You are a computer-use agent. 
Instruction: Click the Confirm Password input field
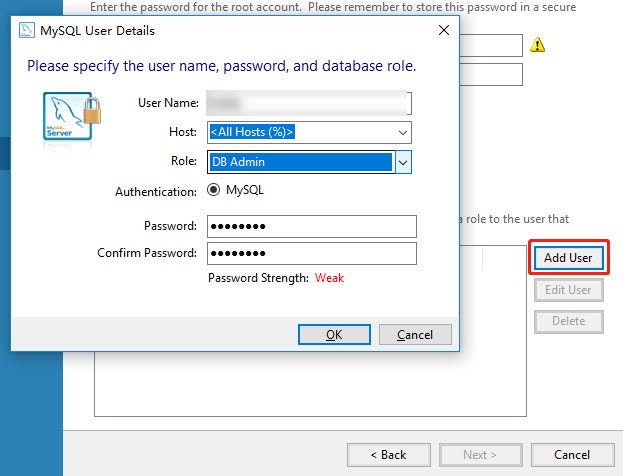click(312, 253)
